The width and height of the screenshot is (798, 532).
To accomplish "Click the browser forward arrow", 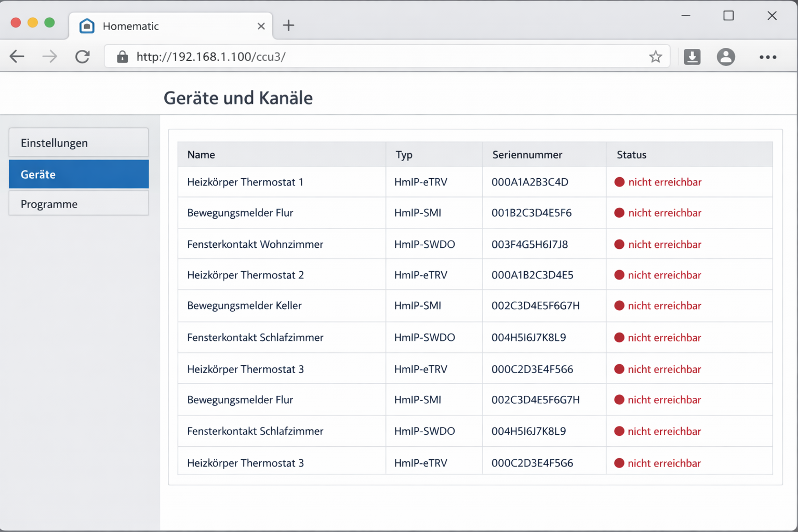I will coord(50,57).
